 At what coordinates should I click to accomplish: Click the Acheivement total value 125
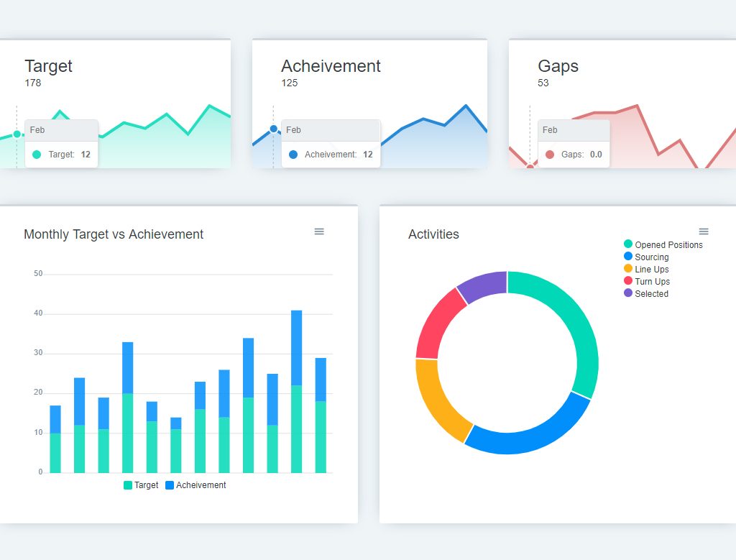290,83
